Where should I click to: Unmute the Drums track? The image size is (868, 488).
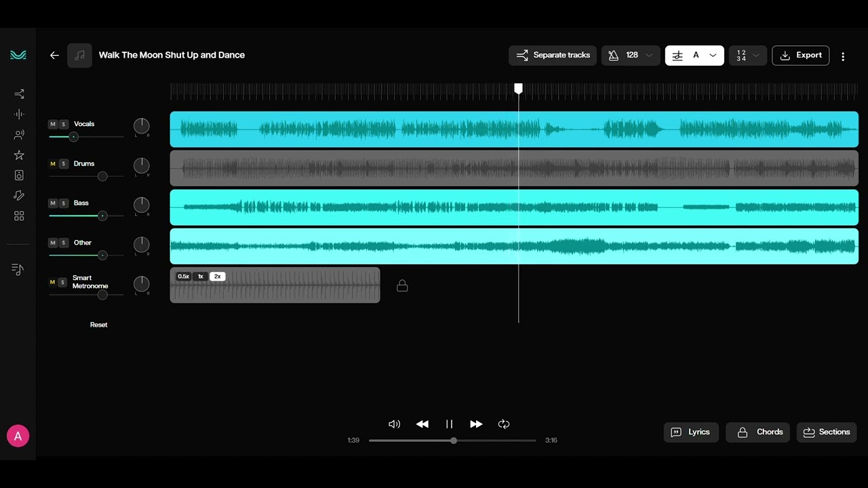click(x=53, y=163)
